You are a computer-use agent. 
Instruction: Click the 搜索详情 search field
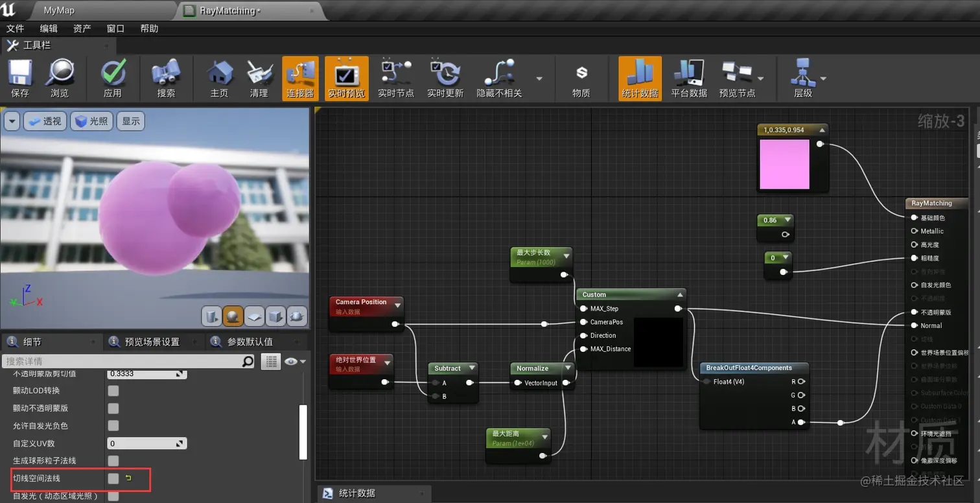coord(122,362)
